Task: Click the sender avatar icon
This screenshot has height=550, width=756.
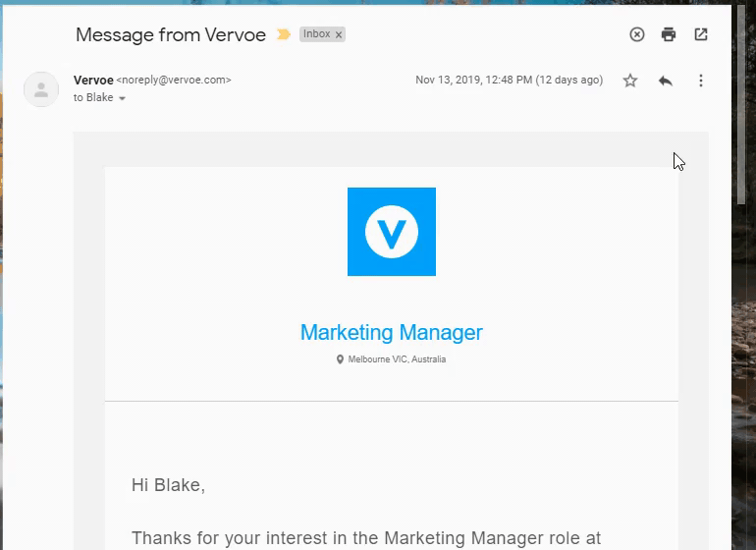Action: pyautogui.click(x=41, y=89)
